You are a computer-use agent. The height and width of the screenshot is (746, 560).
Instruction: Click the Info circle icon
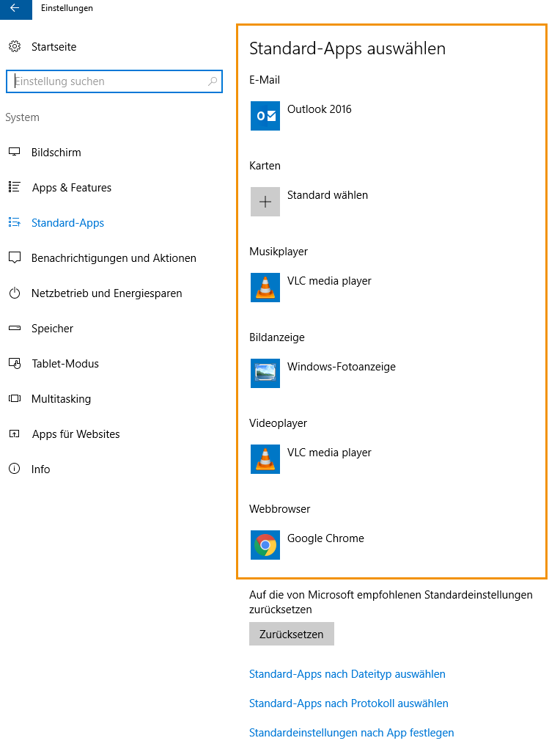pos(15,469)
